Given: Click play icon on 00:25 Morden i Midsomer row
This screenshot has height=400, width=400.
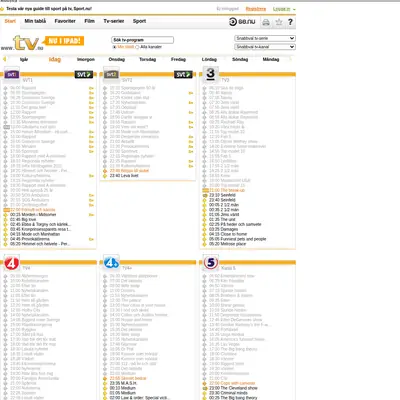Looking at the screenshot, I should coord(91,215).
